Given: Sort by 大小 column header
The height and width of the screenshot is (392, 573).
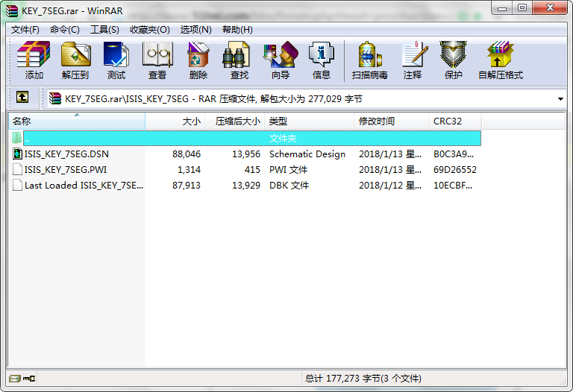Looking at the screenshot, I should (x=175, y=121).
